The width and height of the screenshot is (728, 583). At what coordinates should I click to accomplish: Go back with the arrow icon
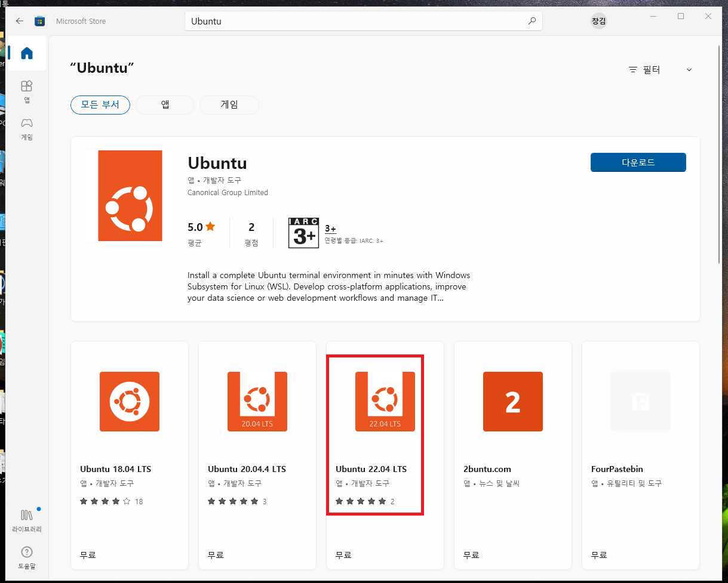pos(20,21)
